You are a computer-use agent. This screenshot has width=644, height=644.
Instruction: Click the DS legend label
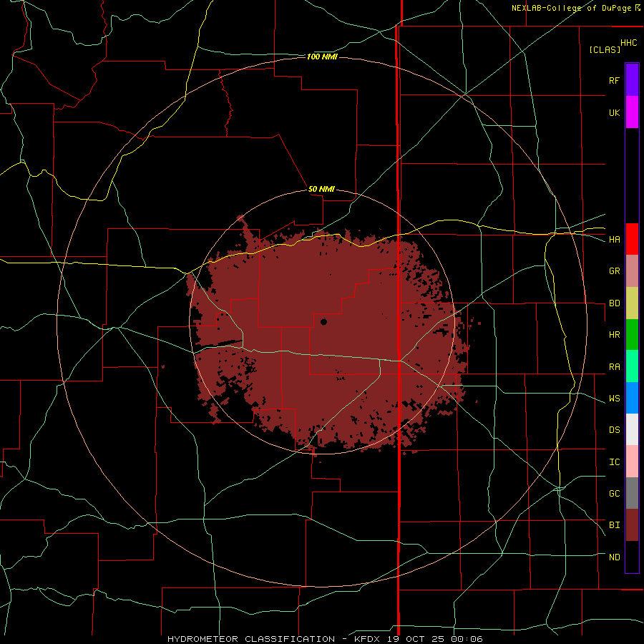coord(614,429)
